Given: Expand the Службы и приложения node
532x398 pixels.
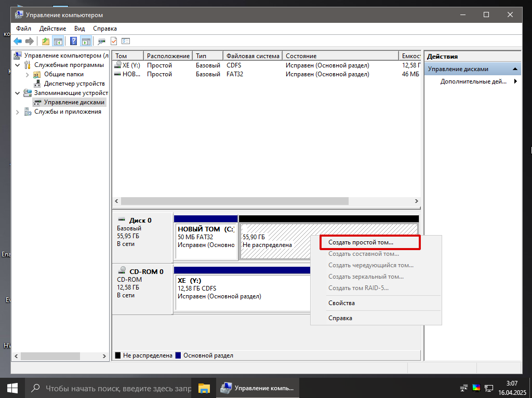Looking at the screenshot, I should (18, 112).
